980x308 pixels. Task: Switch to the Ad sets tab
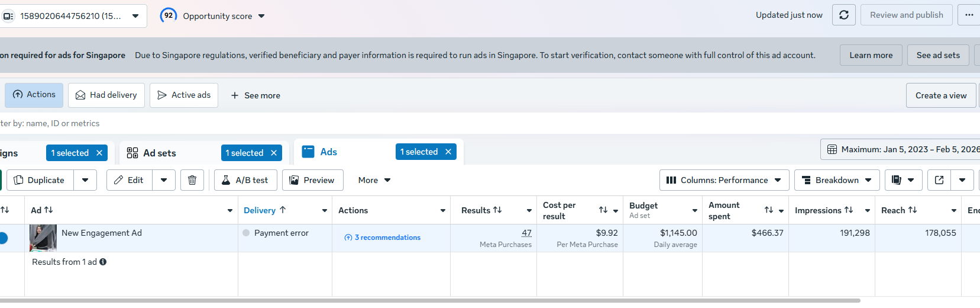pyautogui.click(x=159, y=153)
